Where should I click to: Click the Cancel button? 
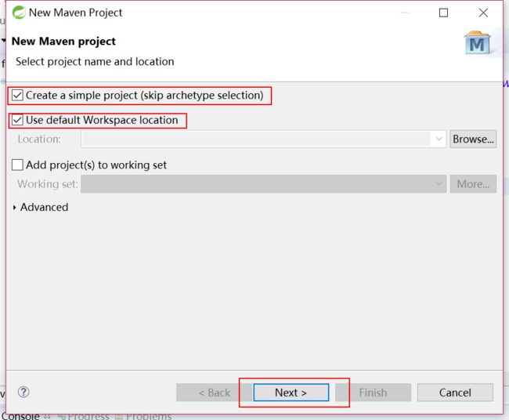coord(455,393)
